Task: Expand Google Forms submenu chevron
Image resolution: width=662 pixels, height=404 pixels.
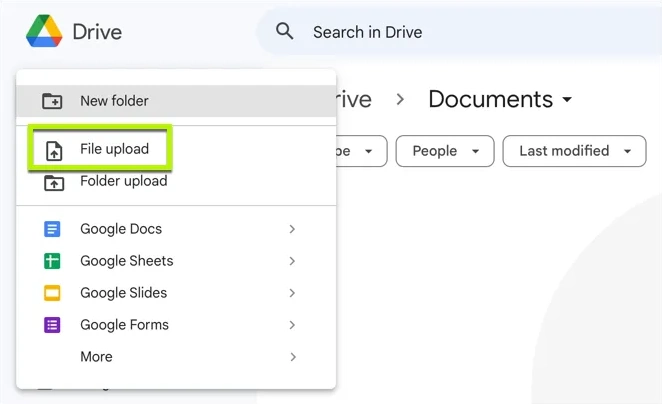Action: tap(292, 325)
